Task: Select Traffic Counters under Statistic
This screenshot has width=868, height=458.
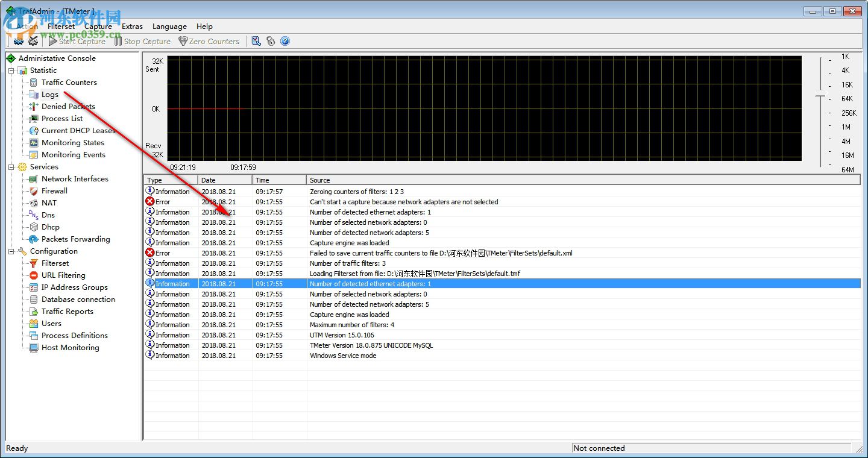Action: 69,83
